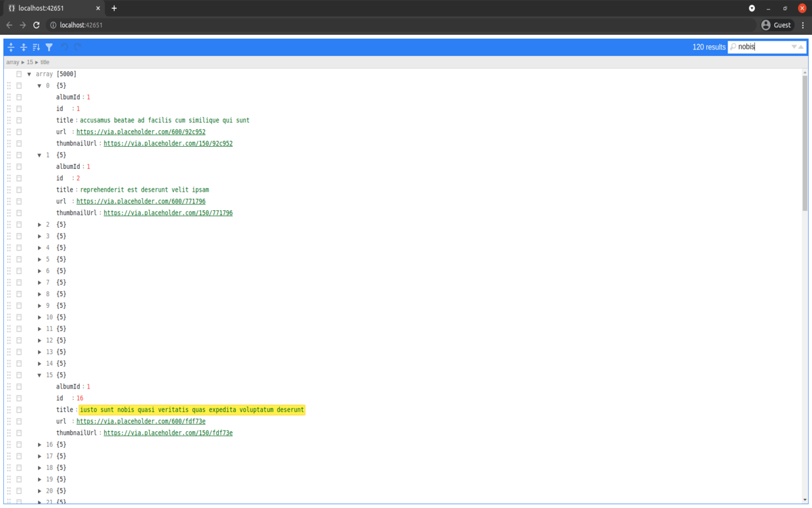Jump to next search match with down arrow
The height and width of the screenshot is (508, 812).
point(794,46)
